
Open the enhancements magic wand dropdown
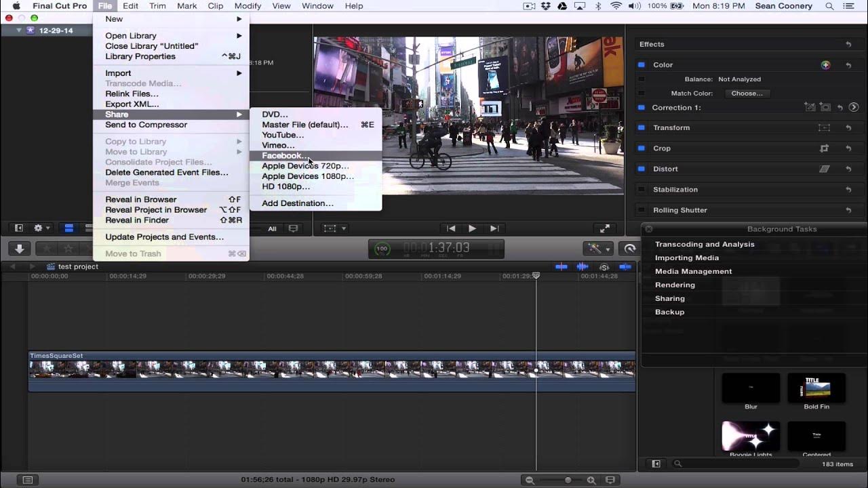point(597,249)
